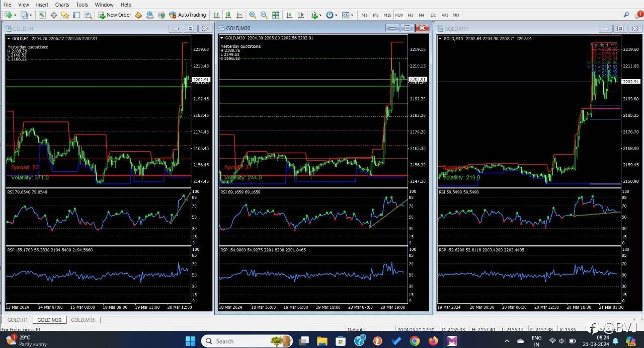
Task: Expand the new chart dropdown arrow
Action: pos(16,15)
